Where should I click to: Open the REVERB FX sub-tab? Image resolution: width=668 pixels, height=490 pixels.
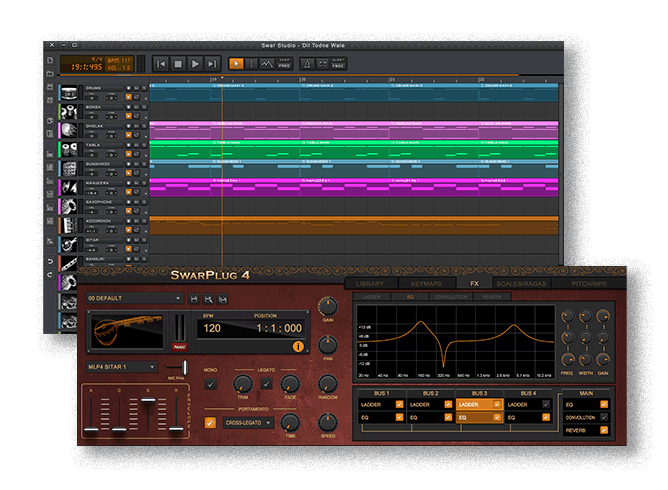point(492,297)
